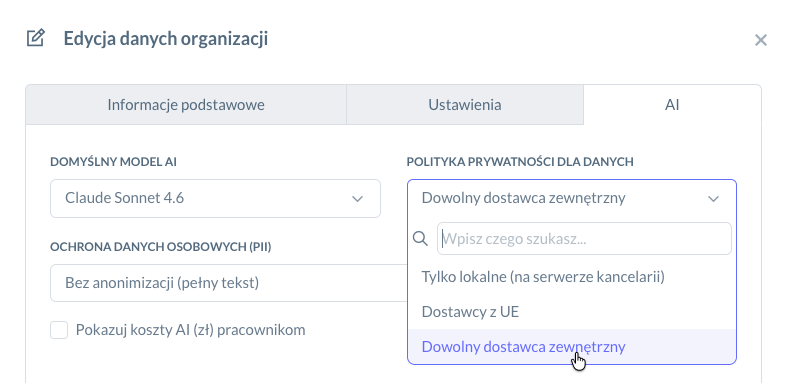Viewport: 801px width, 383px height.
Task: Choose Tylko lokalne (na serwerze kancelarii)
Action: (x=572, y=277)
